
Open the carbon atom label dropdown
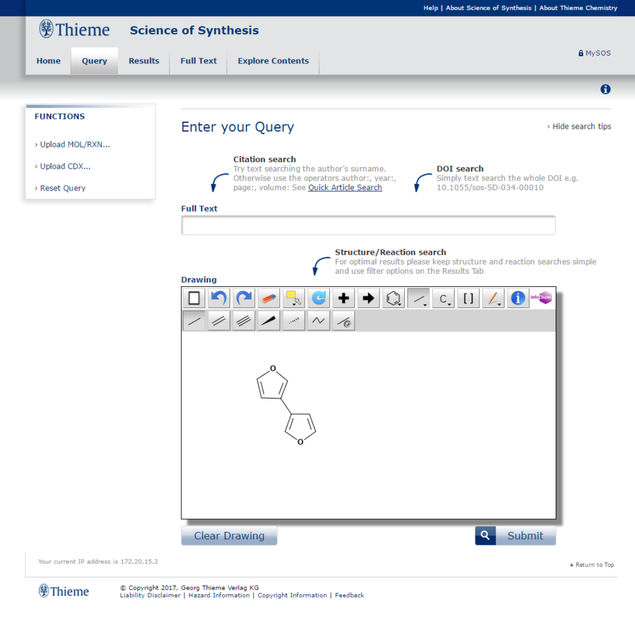tap(443, 298)
